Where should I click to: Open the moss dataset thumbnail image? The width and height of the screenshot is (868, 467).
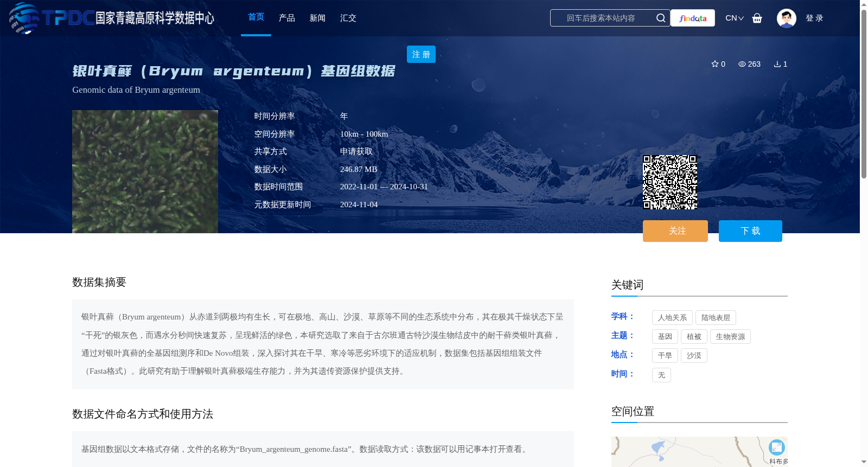point(145,172)
